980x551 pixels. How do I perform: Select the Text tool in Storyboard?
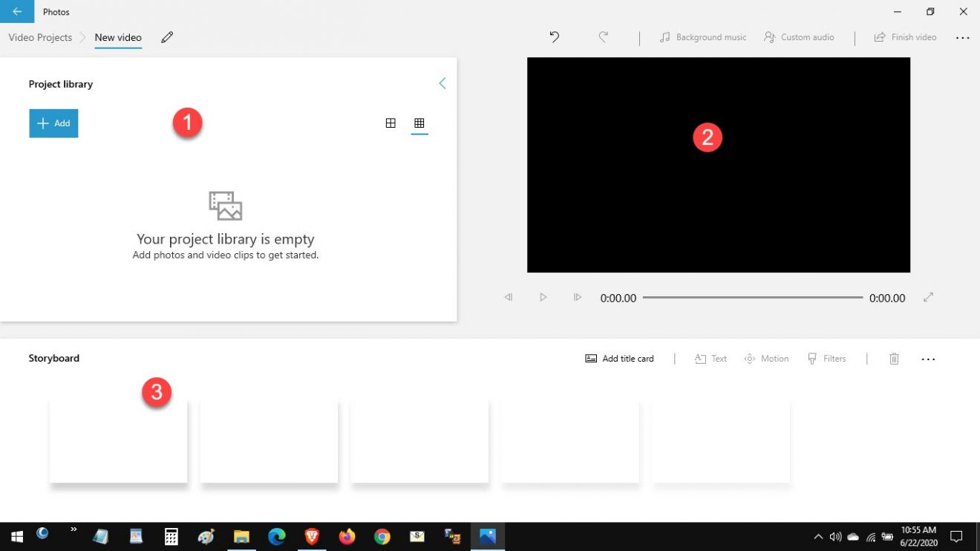tap(710, 359)
